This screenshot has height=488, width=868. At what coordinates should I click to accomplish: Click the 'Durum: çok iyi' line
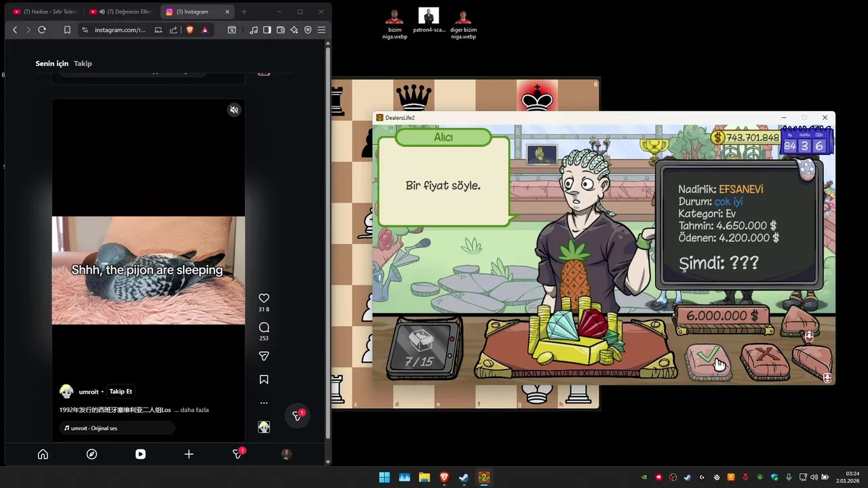(x=711, y=201)
